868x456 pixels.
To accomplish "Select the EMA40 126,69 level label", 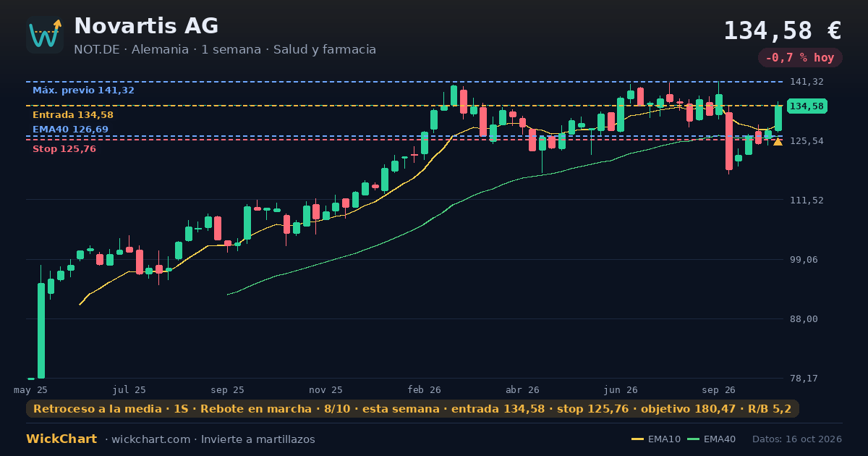I will click(x=70, y=130).
